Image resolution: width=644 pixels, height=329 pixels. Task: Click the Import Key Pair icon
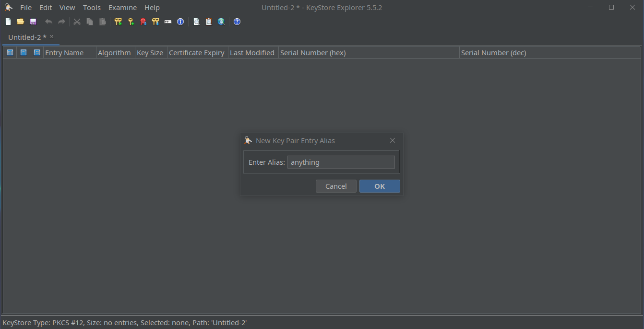[x=155, y=22]
